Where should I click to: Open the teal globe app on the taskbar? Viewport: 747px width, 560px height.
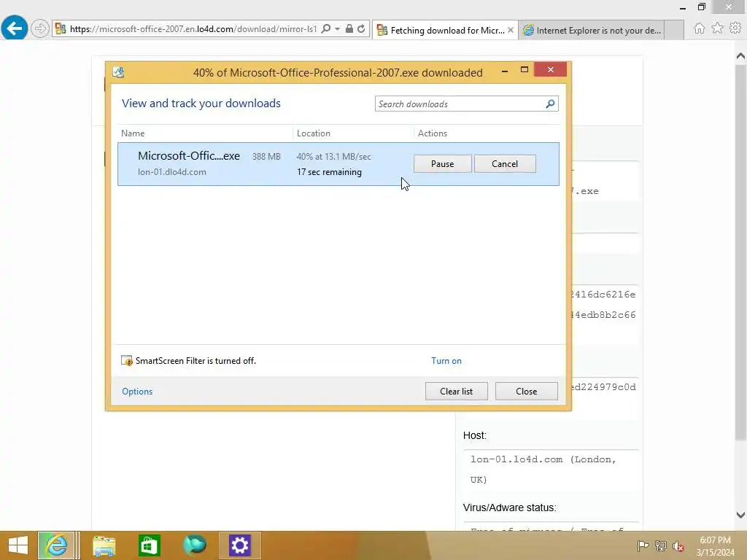pyautogui.click(x=194, y=545)
